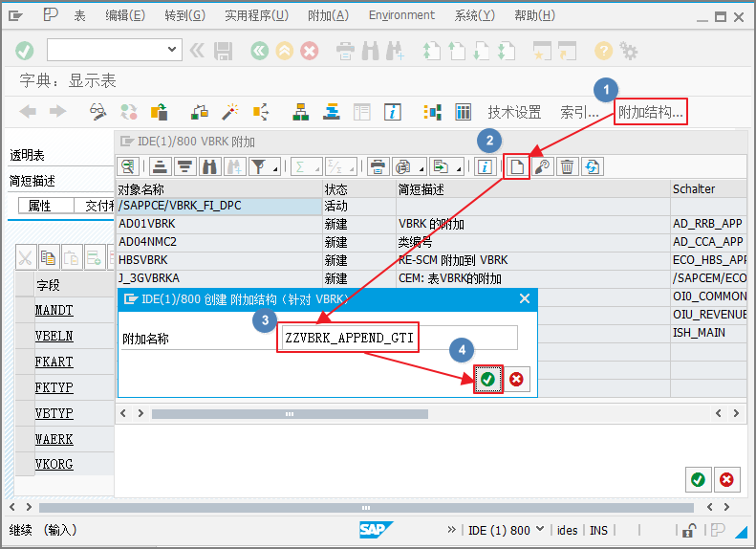The width and height of the screenshot is (756, 549).
Task: Click the Save diskette icon
Action: [223, 51]
